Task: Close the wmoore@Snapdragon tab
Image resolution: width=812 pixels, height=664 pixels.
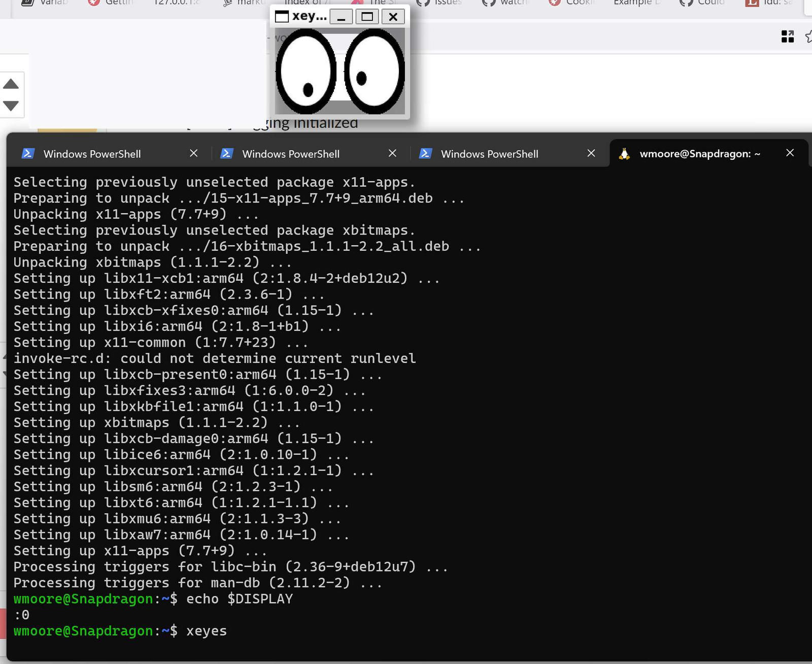Action: (790, 153)
